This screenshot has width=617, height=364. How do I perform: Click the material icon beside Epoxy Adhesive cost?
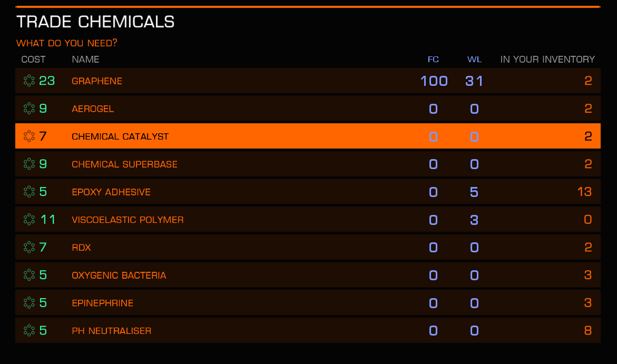pos(29,192)
